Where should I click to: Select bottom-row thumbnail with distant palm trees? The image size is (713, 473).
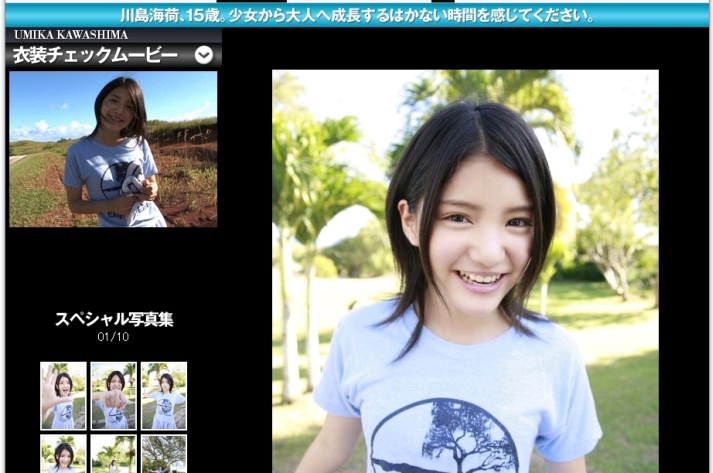113,453
